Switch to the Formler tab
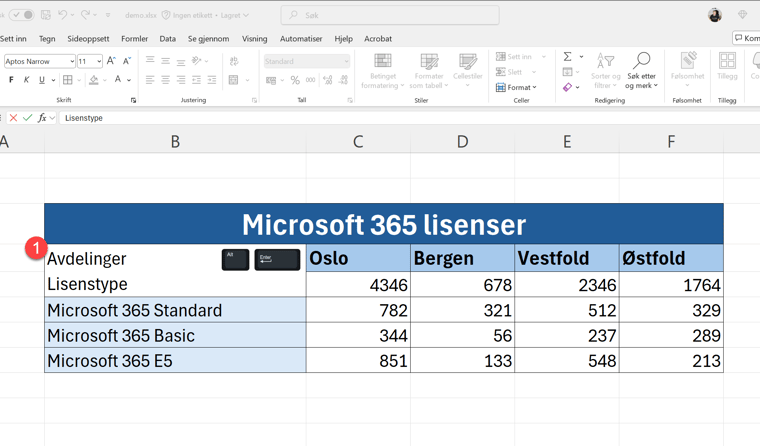760x447 pixels. [x=134, y=39]
